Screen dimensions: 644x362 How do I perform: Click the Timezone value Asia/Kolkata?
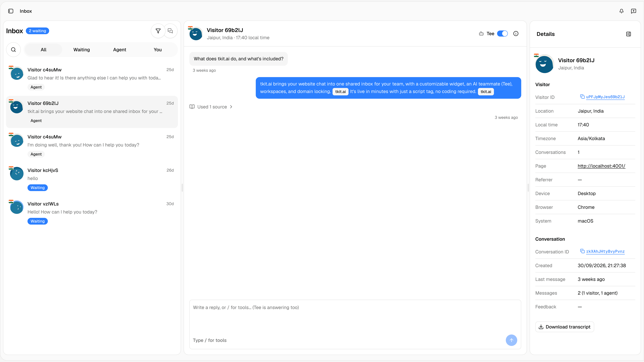591,138
